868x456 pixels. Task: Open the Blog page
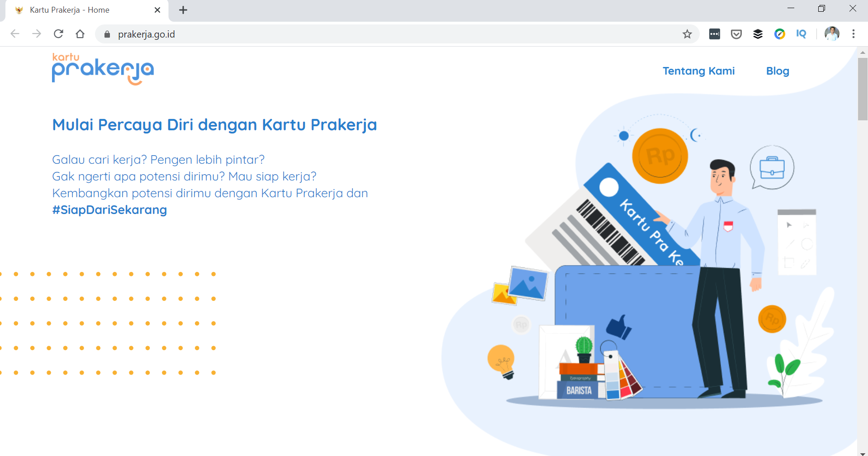pos(778,71)
